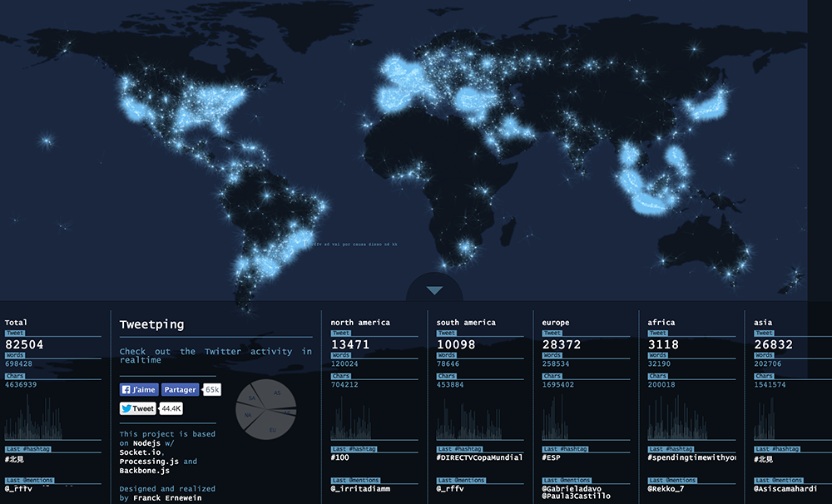Open Franck Ernewein designer link

(x=168, y=497)
